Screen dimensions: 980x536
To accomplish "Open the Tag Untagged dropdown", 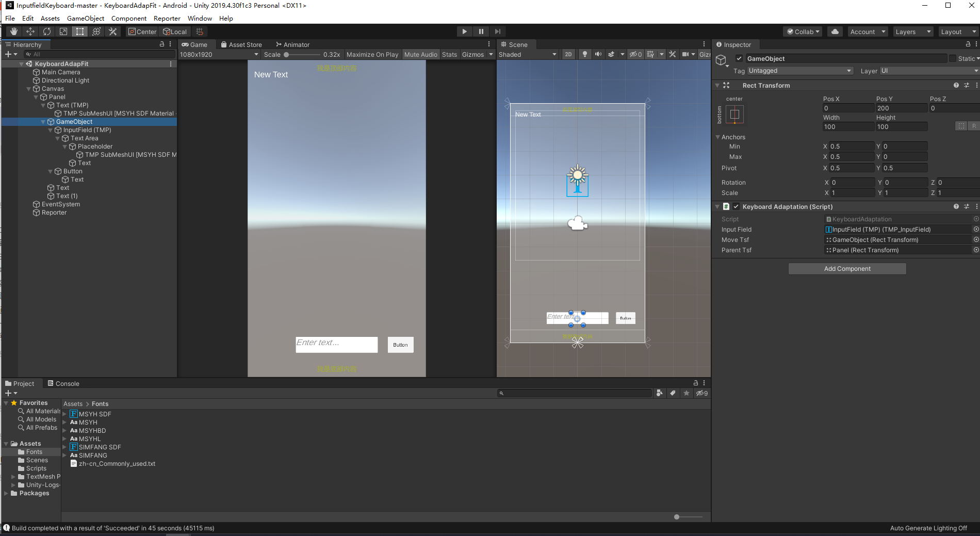I will click(800, 71).
